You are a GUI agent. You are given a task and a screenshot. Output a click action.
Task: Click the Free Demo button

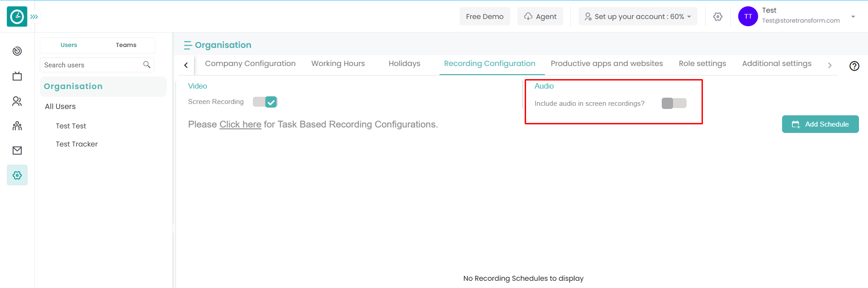[x=485, y=16]
